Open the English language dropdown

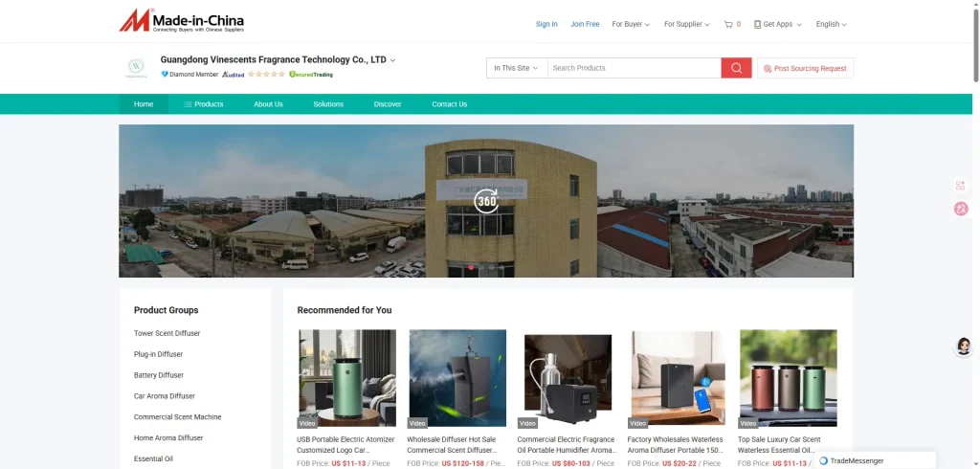(x=831, y=24)
